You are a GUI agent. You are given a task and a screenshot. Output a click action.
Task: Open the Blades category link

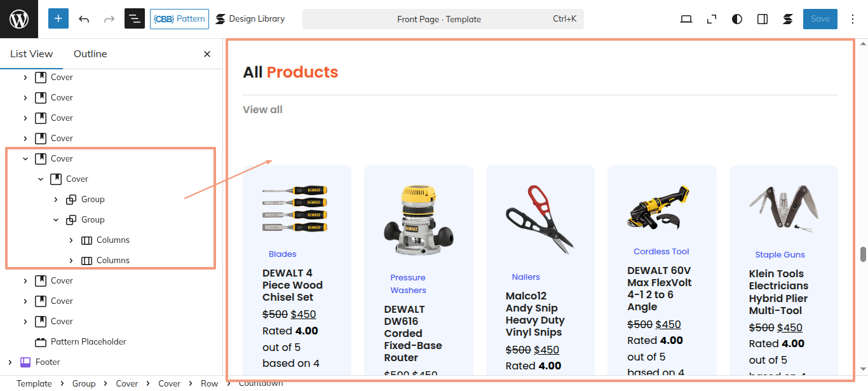pyautogui.click(x=283, y=254)
